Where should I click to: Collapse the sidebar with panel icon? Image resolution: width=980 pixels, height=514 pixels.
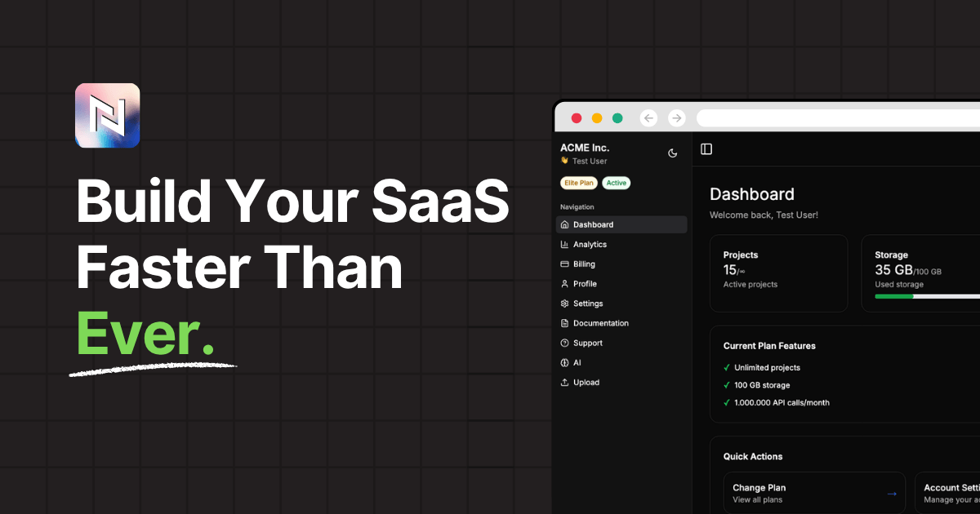click(706, 148)
